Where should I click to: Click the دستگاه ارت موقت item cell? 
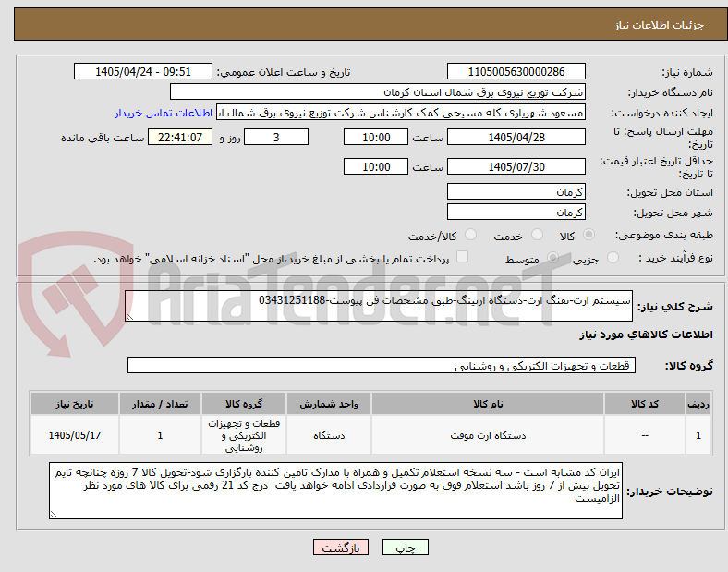pyautogui.click(x=488, y=435)
